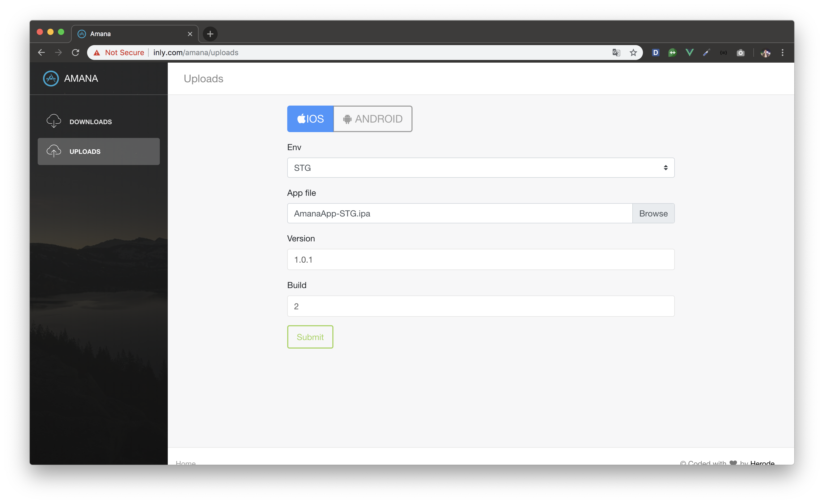The height and width of the screenshot is (504, 824).
Task: Open the Downloads sidebar menu item
Action: [91, 122]
